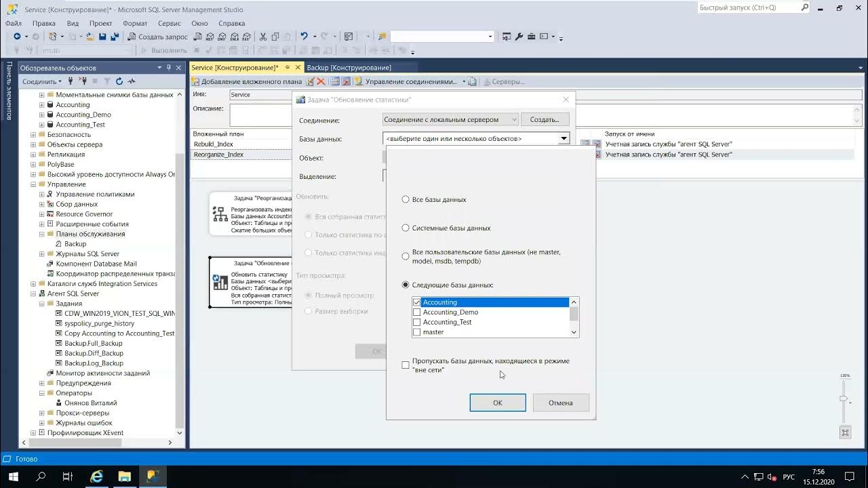The image size is (868, 488).
Task: Check the Accounting_Demo database checkbox
Action: tap(416, 312)
